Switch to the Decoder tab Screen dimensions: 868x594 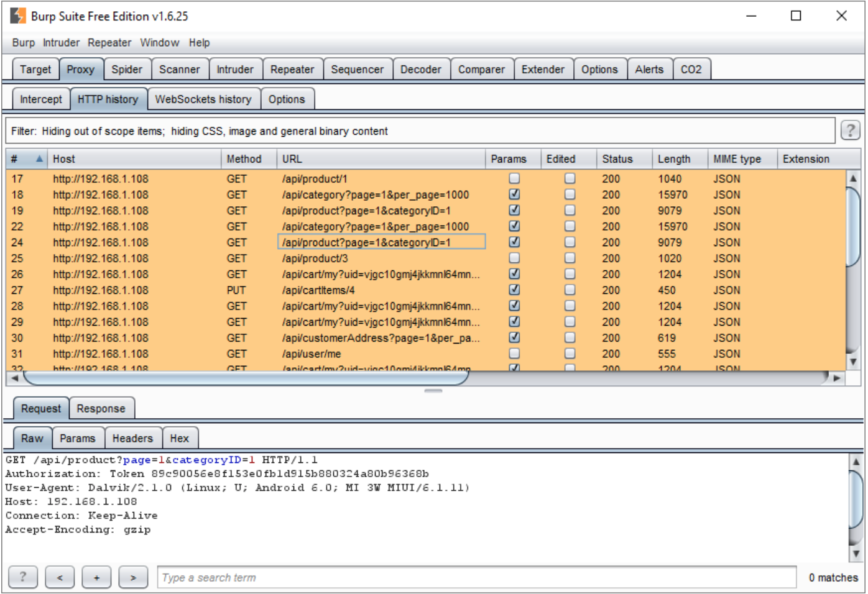click(x=421, y=69)
